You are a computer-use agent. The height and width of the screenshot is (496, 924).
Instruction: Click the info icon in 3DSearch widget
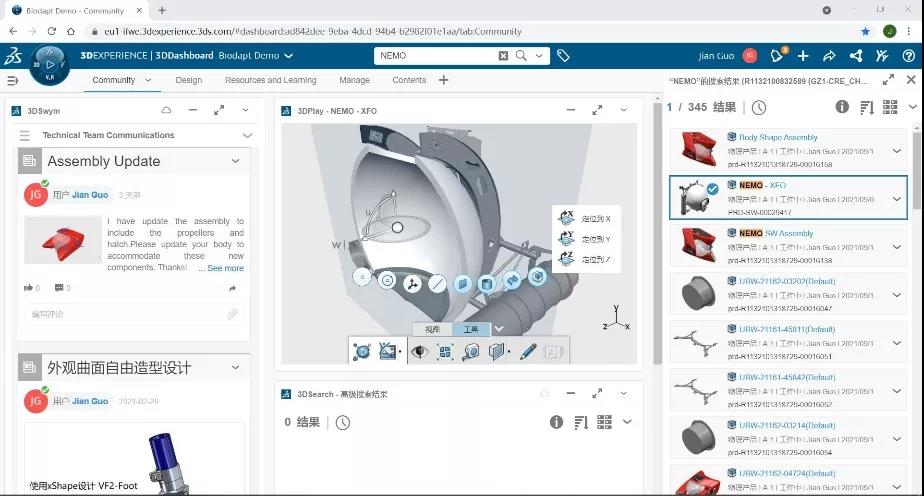tap(556, 422)
